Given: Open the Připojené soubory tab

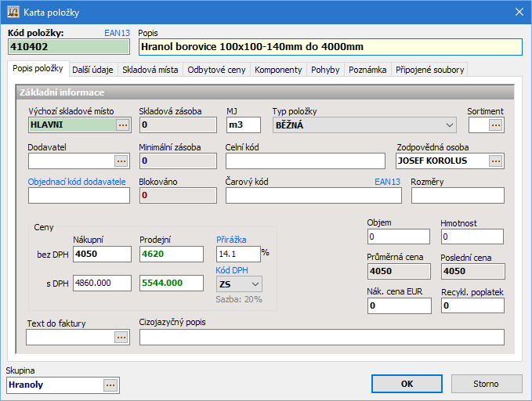Looking at the screenshot, I should [x=429, y=70].
